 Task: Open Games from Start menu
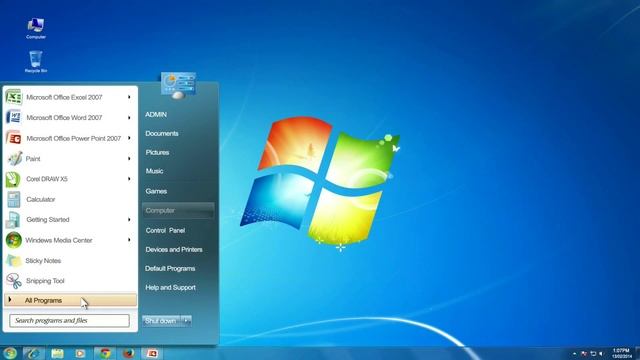tap(156, 191)
